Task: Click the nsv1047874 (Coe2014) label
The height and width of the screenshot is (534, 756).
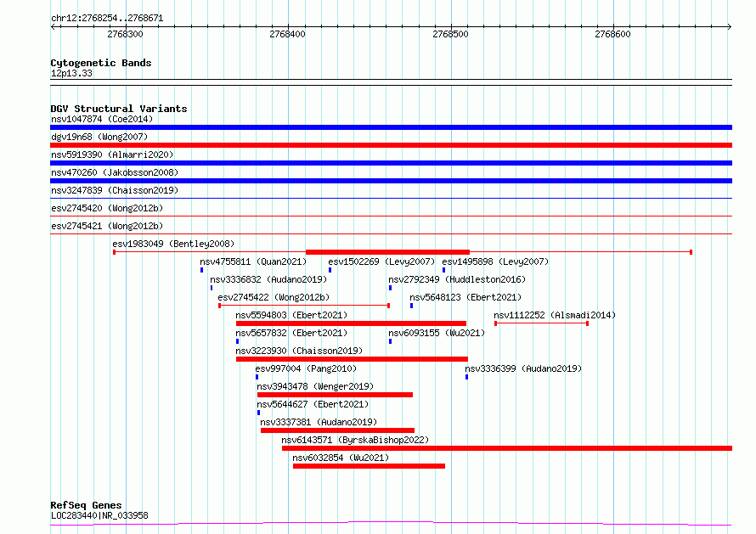Action: pos(102,119)
